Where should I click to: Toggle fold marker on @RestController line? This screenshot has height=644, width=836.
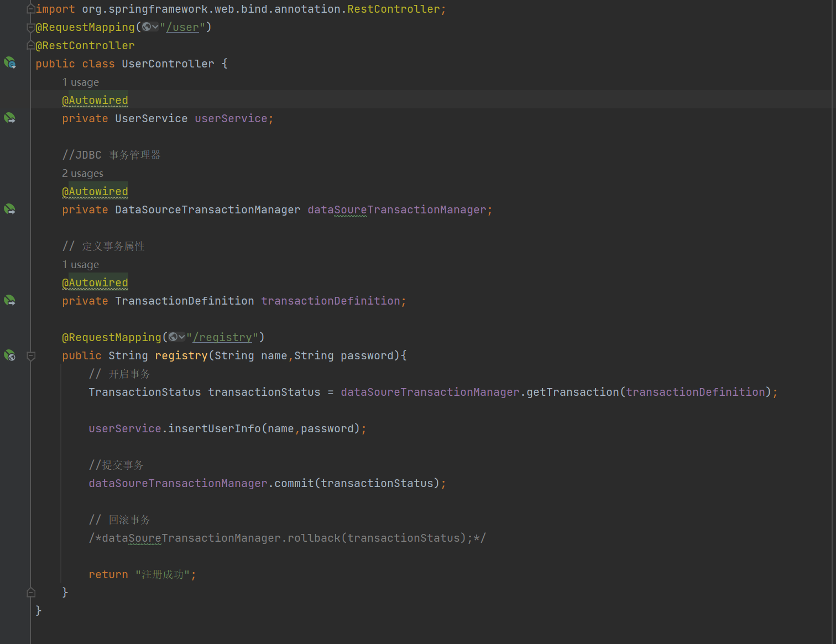pos(31,45)
